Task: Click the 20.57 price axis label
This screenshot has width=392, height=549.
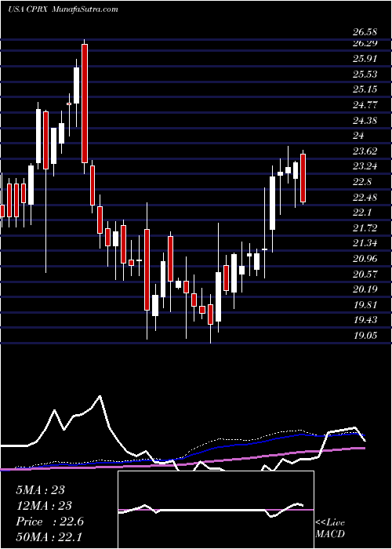Action: (x=365, y=274)
